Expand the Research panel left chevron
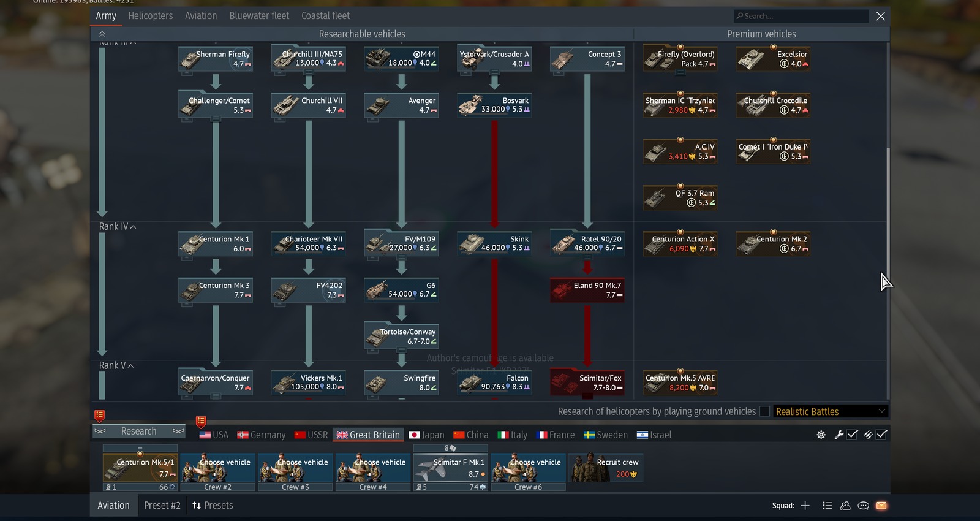The width and height of the screenshot is (980, 521). (x=100, y=431)
